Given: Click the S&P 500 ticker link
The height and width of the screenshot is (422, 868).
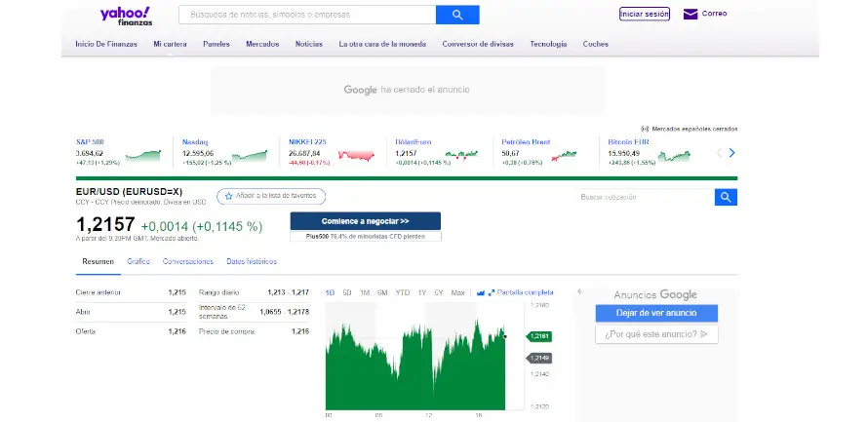Looking at the screenshot, I should click(x=90, y=142).
